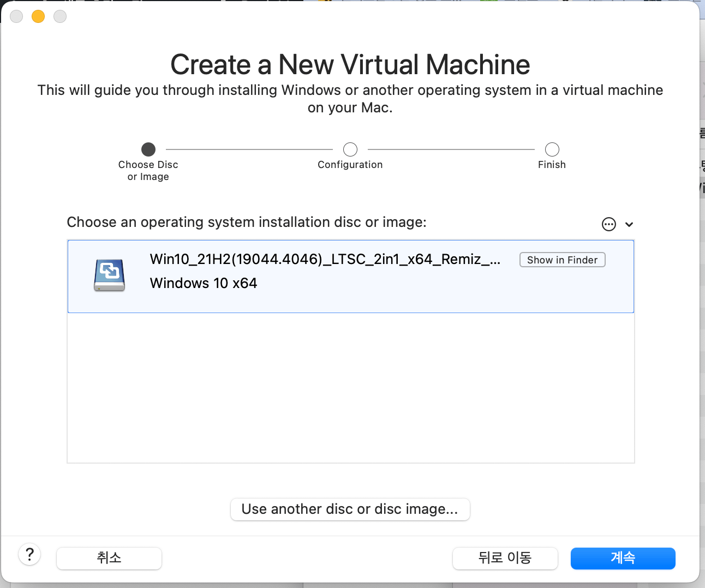Click the Finish step circle
Viewport: 705px width, 588px height.
coord(552,149)
